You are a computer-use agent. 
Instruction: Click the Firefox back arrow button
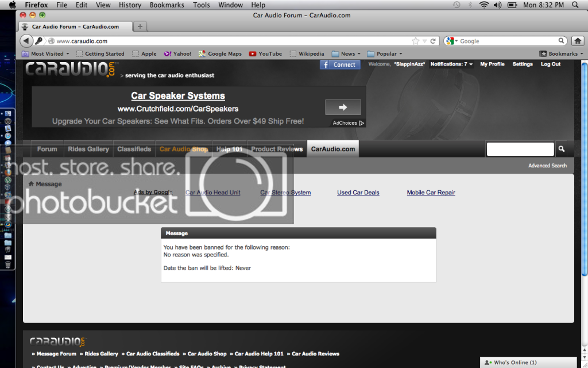pyautogui.click(x=26, y=41)
